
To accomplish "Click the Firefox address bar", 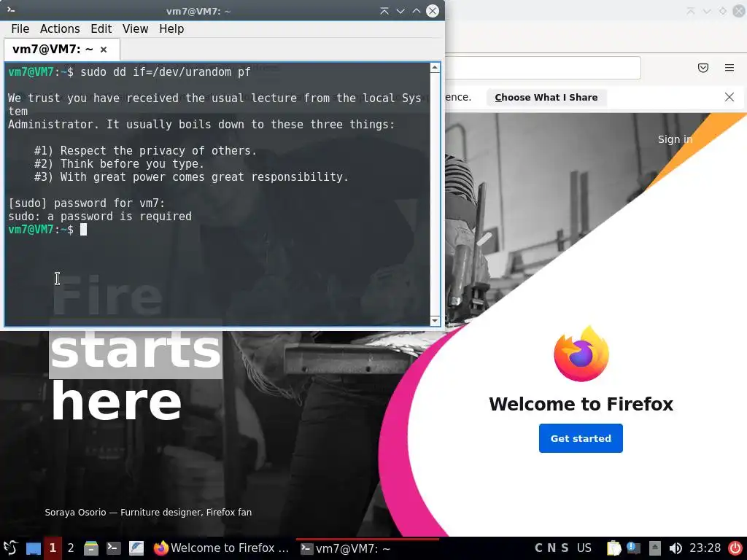I will coord(543,68).
